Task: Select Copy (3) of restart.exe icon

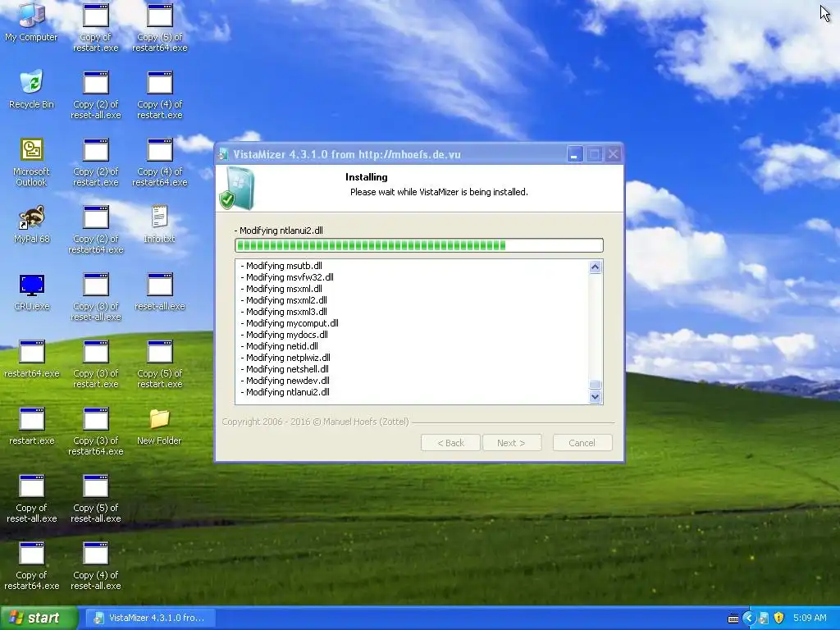Action: [x=95, y=364]
